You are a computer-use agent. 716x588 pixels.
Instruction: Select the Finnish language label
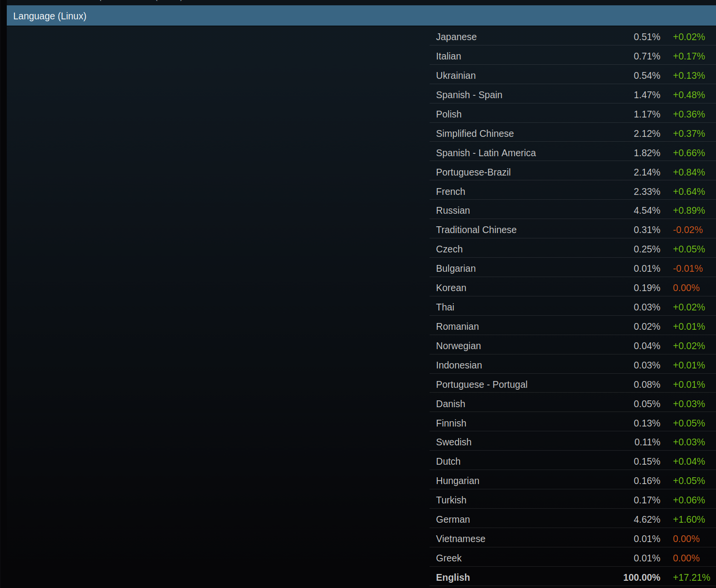coord(451,423)
